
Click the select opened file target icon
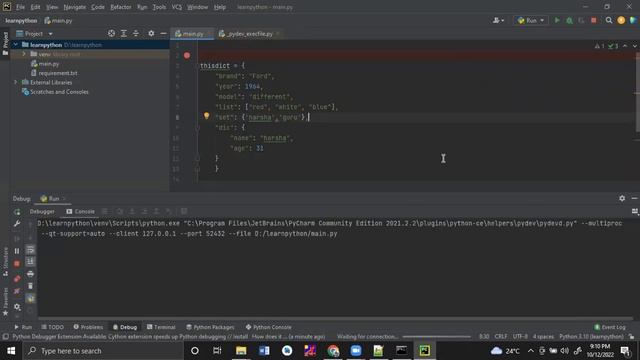[111, 33]
